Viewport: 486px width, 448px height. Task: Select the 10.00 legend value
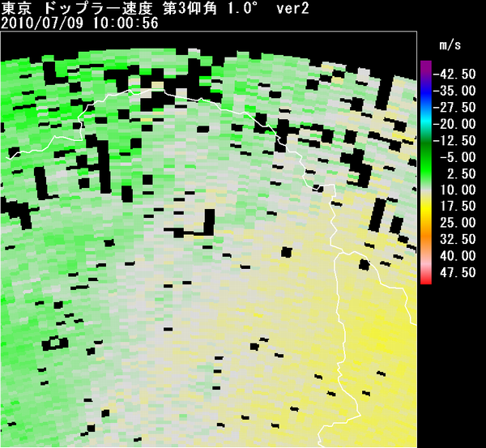458,190
